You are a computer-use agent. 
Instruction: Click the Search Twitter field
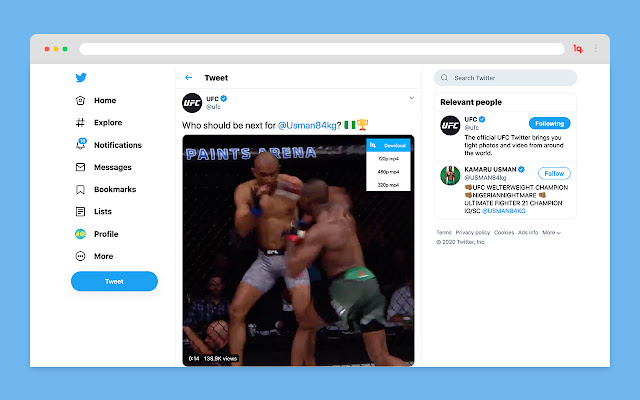(x=505, y=78)
